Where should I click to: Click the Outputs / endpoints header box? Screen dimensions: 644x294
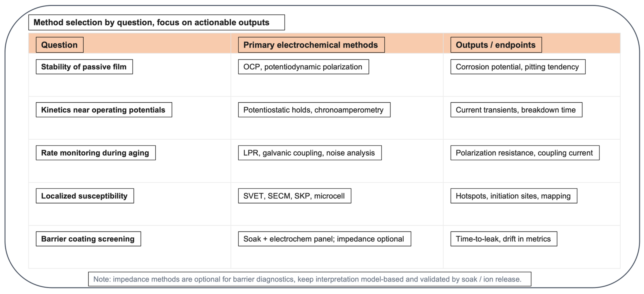496,45
